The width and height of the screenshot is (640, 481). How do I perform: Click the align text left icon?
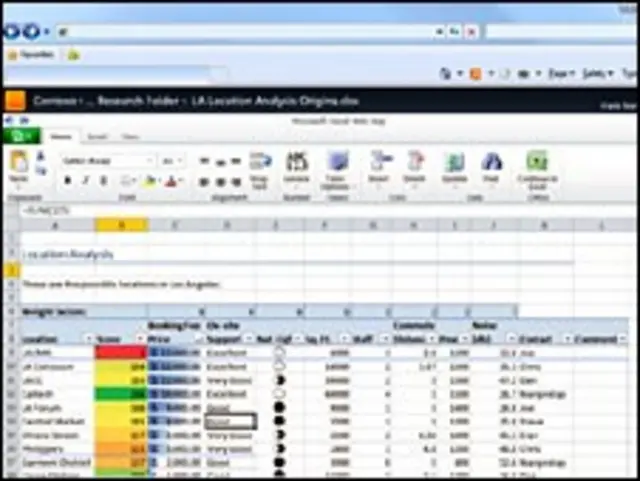coord(204,182)
